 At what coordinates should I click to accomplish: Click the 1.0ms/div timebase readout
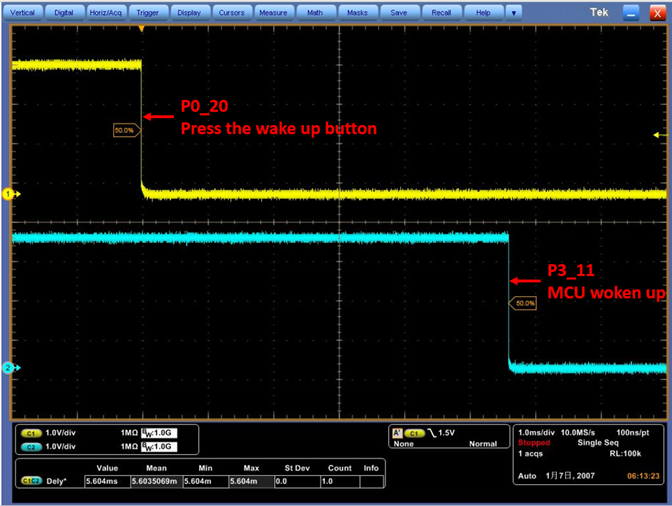(x=536, y=433)
